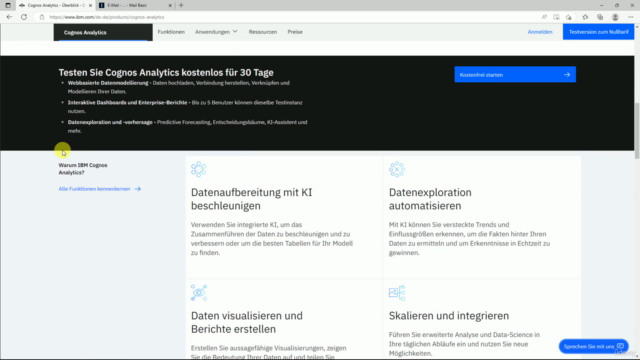Click the Datenexploration automatisieren heading
Viewport: 640px width, 360px height.
430,199
